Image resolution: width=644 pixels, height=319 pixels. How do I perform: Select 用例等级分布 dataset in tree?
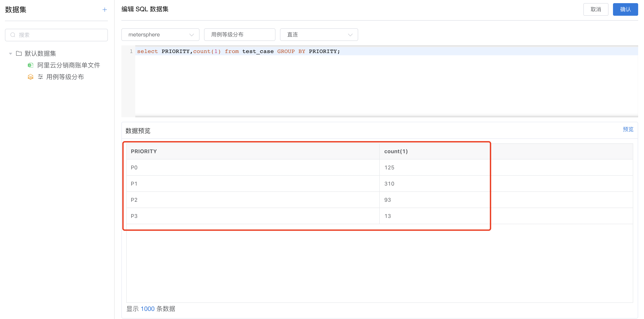(x=65, y=77)
